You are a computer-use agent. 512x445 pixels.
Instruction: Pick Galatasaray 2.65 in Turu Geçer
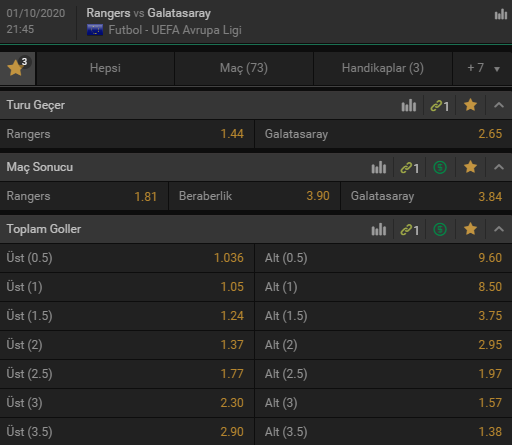(x=383, y=134)
